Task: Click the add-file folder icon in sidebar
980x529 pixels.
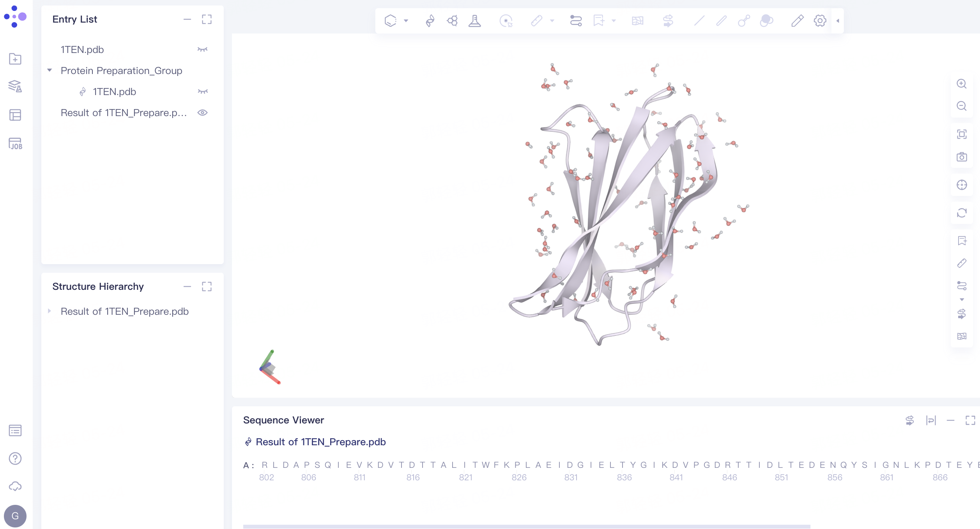Action: tap(15, 59)
